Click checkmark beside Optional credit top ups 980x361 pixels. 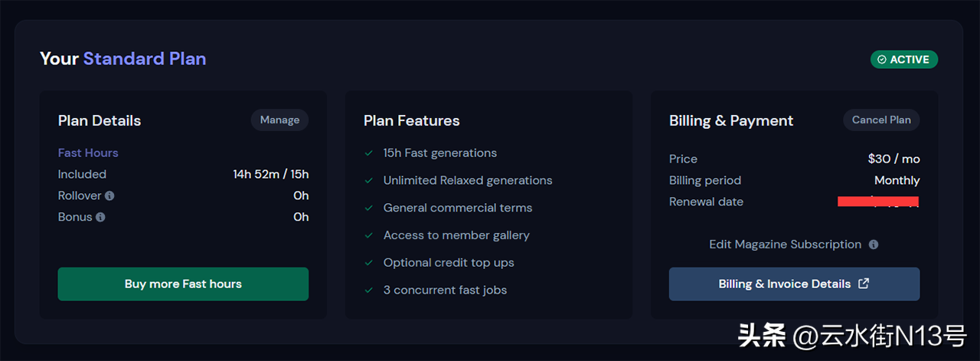point(369,263)
